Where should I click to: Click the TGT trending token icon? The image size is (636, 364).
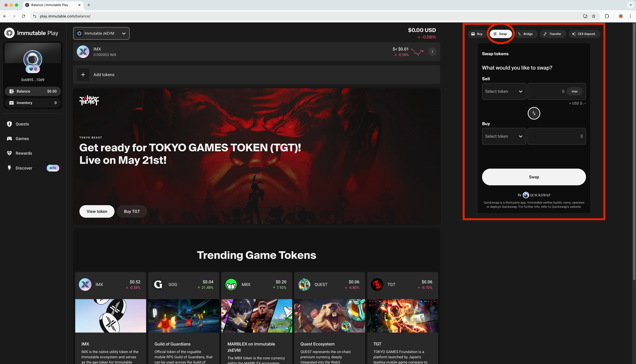[377, 285]
